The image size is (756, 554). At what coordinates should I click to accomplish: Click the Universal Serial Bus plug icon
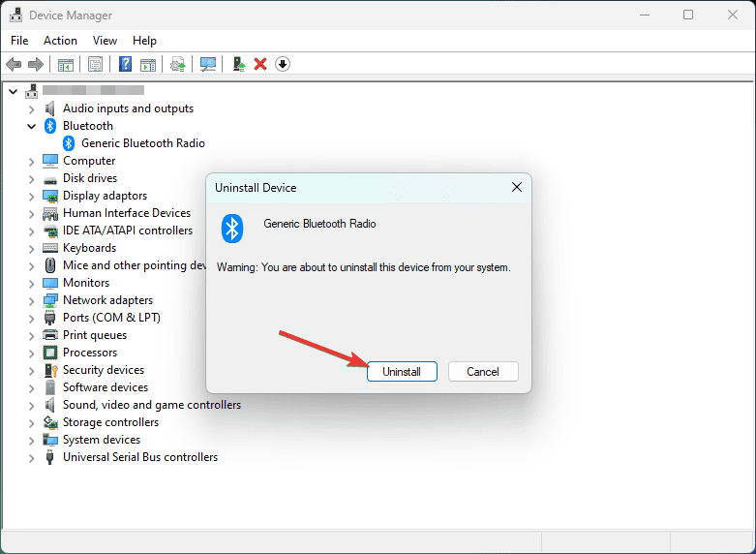(49, 457)
